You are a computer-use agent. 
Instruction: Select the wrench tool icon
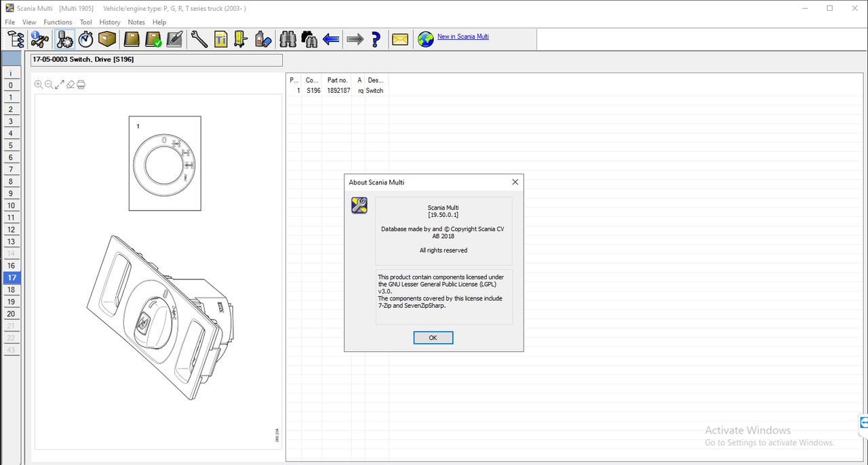pos(199,39)
